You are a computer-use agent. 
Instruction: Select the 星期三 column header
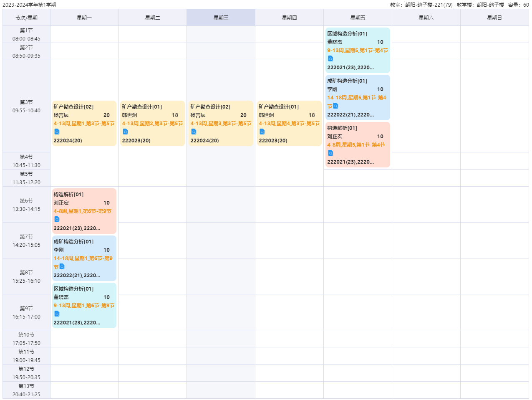(221, 18)
